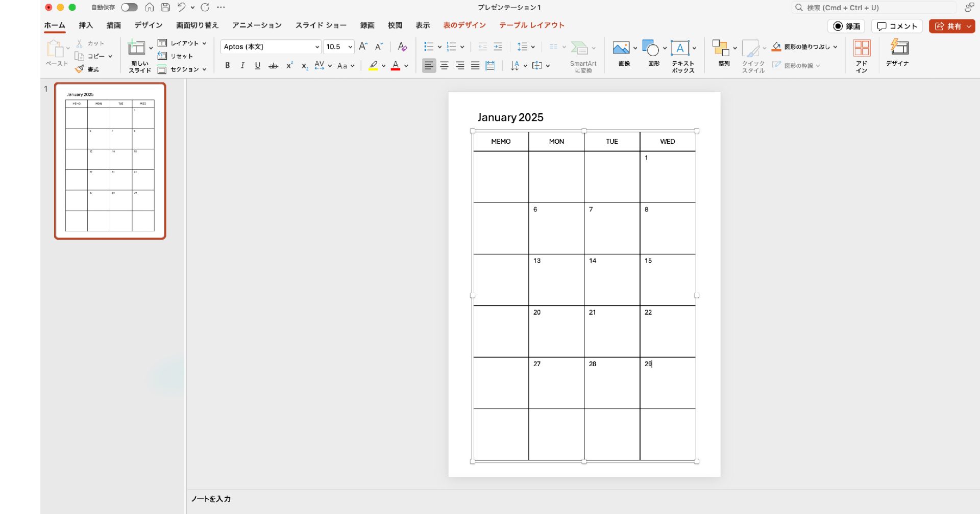Open the Designer (デザイナー) panel

(897, 54)
